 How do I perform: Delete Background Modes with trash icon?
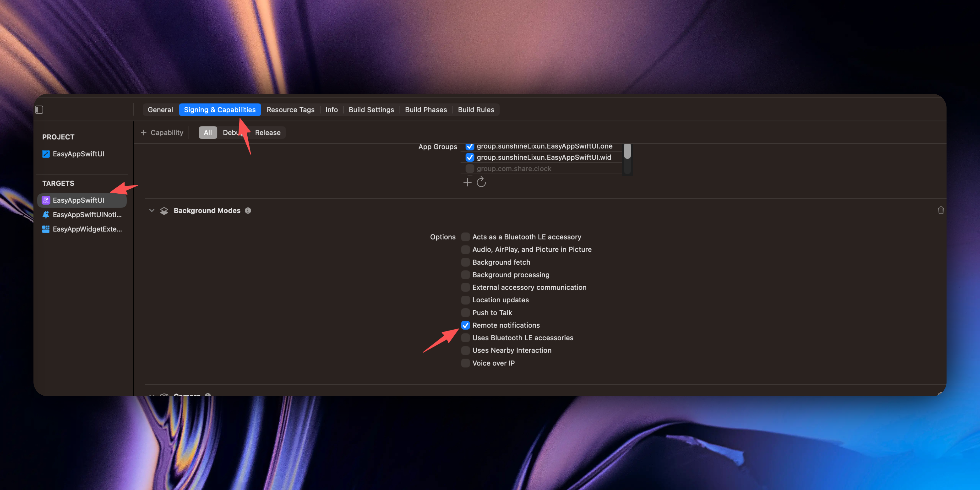point(940,210)
